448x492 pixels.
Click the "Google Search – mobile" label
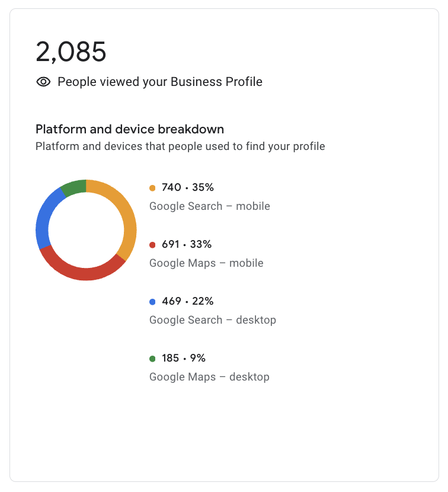210,206
